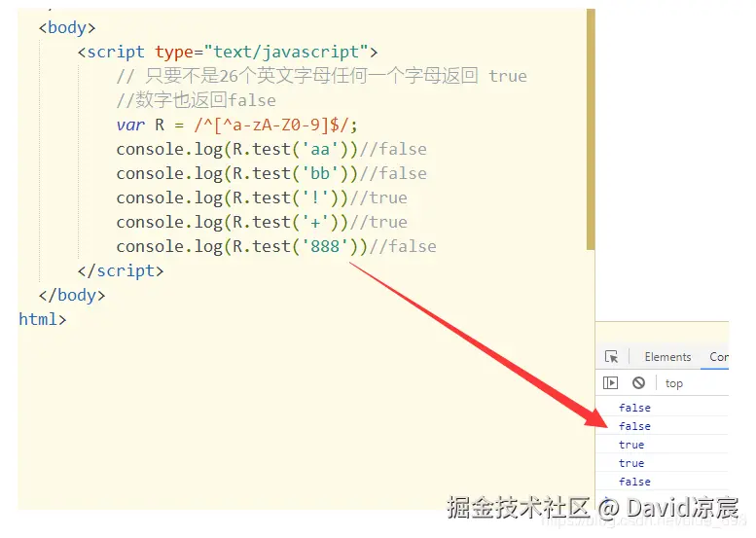Click the //数字也返回false comment line

pyautogui.click(x=197, y=100)
